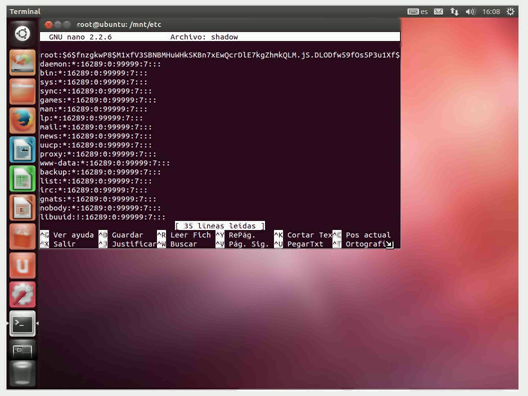Image resolution: width=528 pixels, height=396 pixels.
Task: Select the Terminal icon in the launcher
Action: tap(22, 324)
